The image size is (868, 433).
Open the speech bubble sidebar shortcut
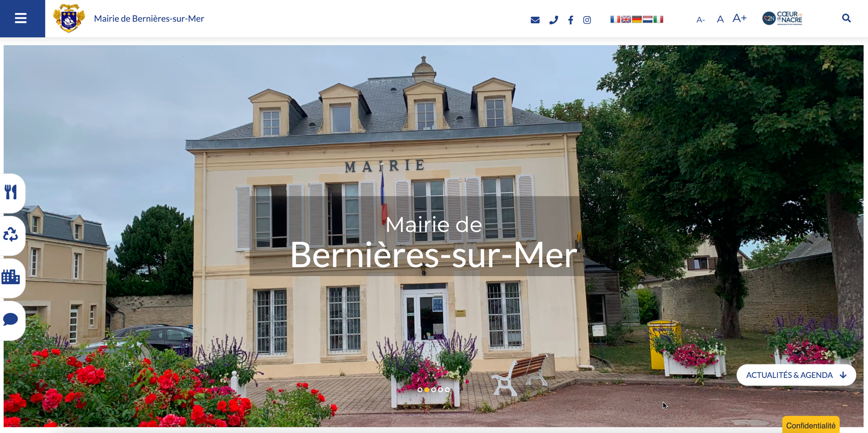(x=11, y=319)
